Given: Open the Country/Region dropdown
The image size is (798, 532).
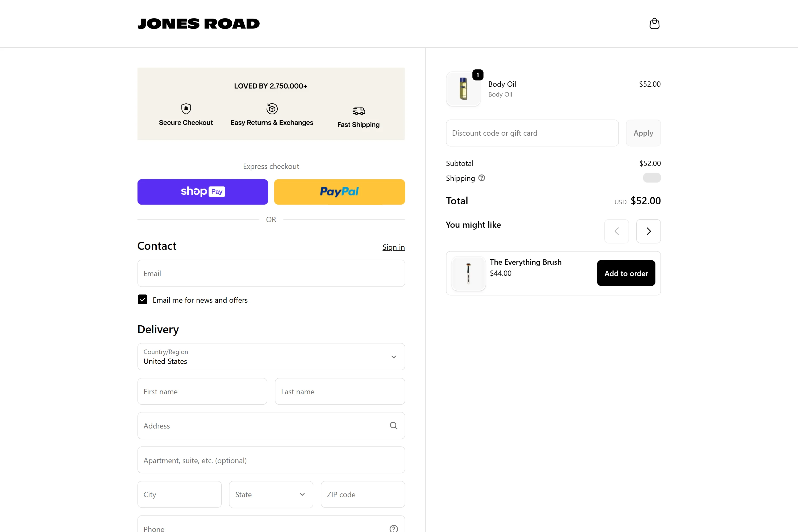Looking at the screenshot, I should pos(271,357).
